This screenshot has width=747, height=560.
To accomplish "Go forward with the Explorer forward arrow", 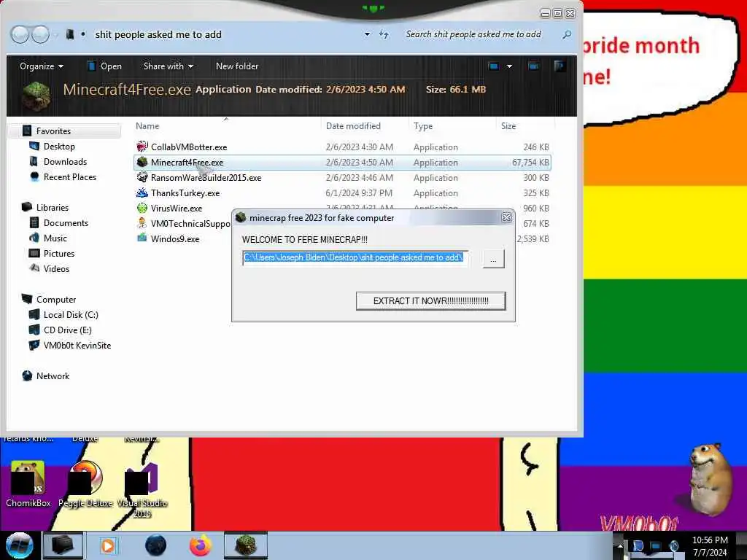I will (40, 34).
